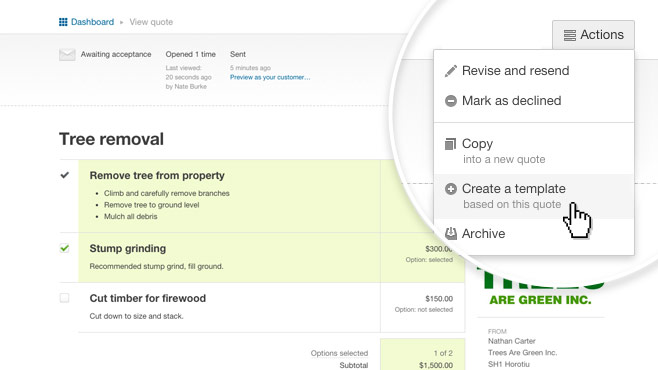This screenshot has width=658, height=370.
Task: Select Create a template menu item
Action: click(534, 196)
